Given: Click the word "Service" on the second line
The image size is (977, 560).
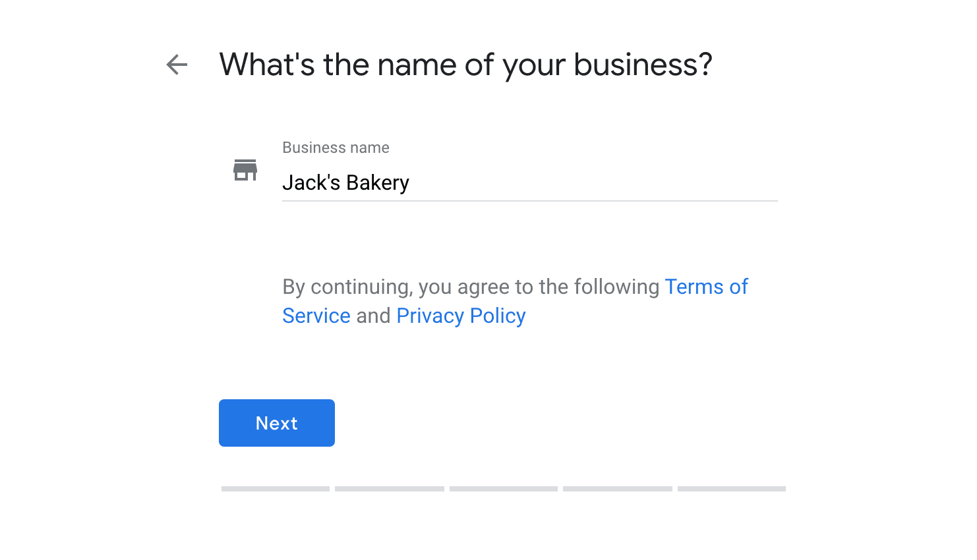Looking at the screenshot, I should coord(316,316).
